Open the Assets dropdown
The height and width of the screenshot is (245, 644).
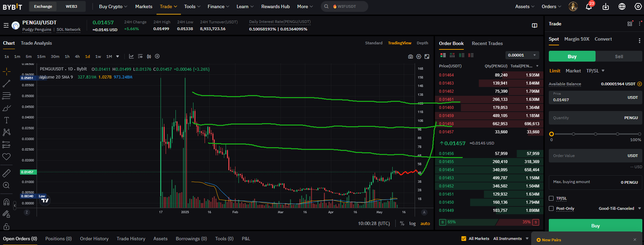coord(525,6)
